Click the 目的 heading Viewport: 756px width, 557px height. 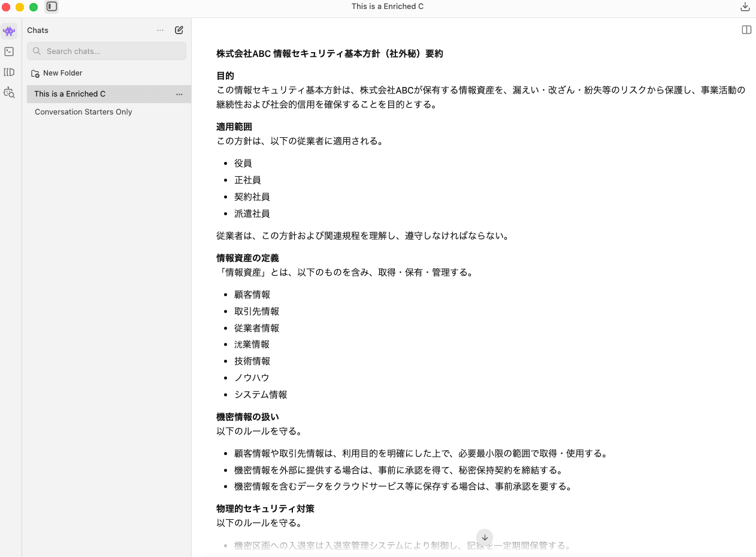[225, 76]
